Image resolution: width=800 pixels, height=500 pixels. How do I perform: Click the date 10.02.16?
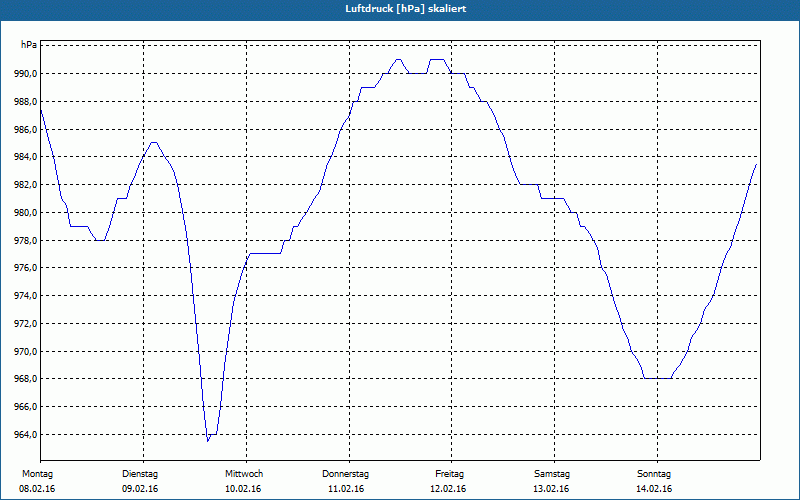pos(243,489)
